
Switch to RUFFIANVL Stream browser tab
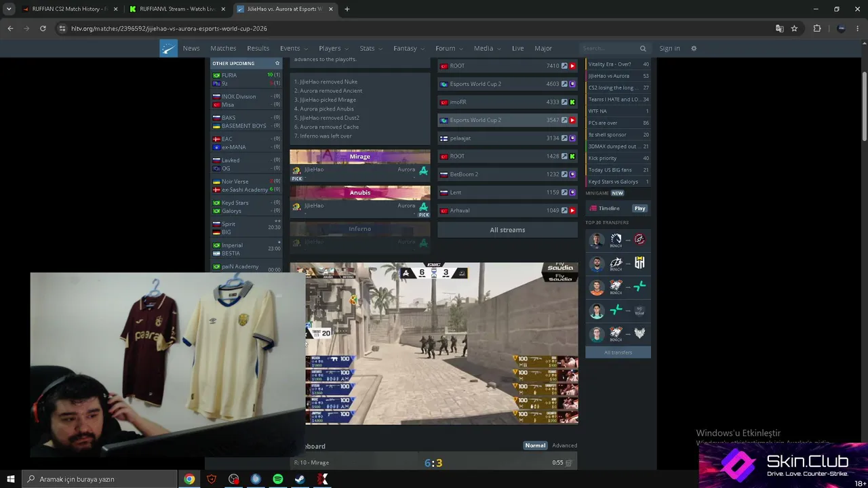coord(178,9)
